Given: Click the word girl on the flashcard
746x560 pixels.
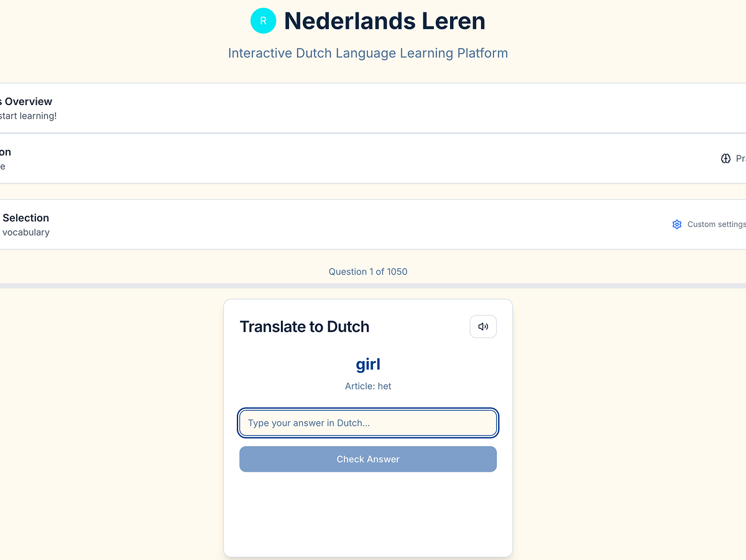Looking at the screenshot, I should tap(368, 364).
